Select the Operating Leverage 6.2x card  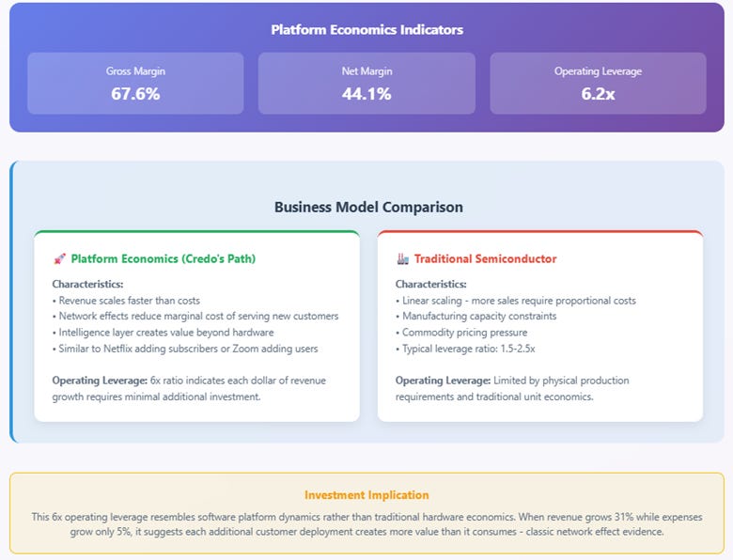[x=598, y=84]
